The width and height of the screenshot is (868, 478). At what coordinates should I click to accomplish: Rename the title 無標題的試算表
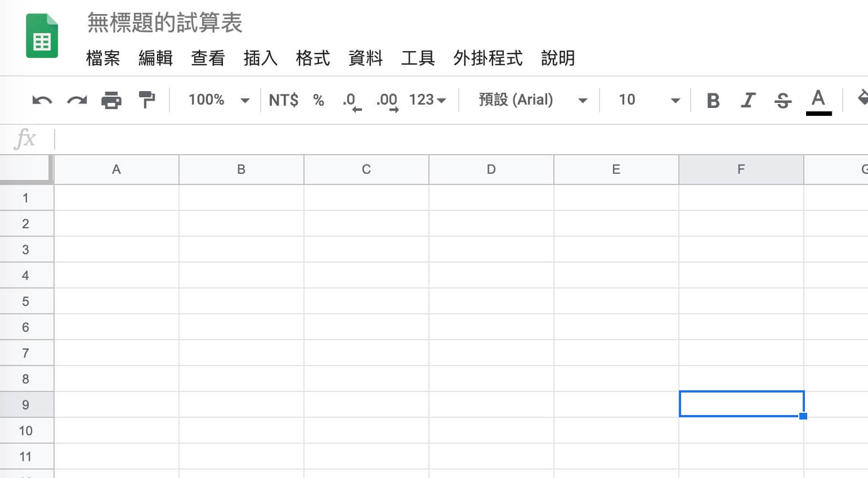click(165, 23)
